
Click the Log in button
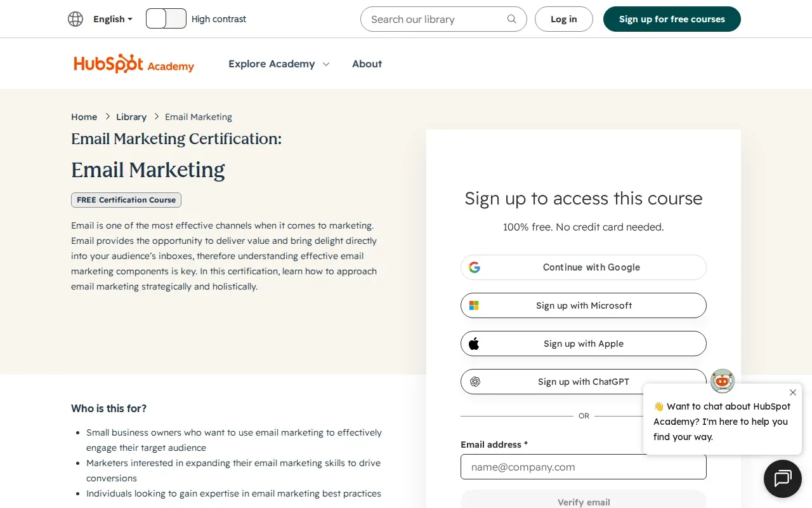pyautogui.click(x=564, y=19)
